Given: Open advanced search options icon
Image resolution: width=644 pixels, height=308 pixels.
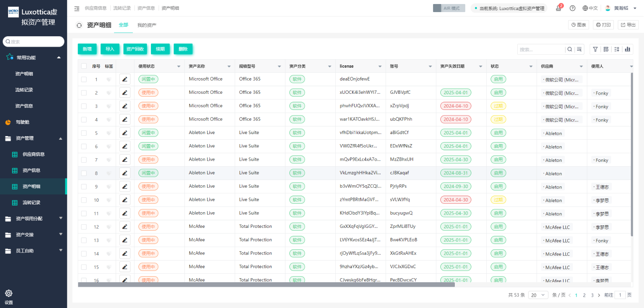Looking at the screenshot, I should 579,50.
